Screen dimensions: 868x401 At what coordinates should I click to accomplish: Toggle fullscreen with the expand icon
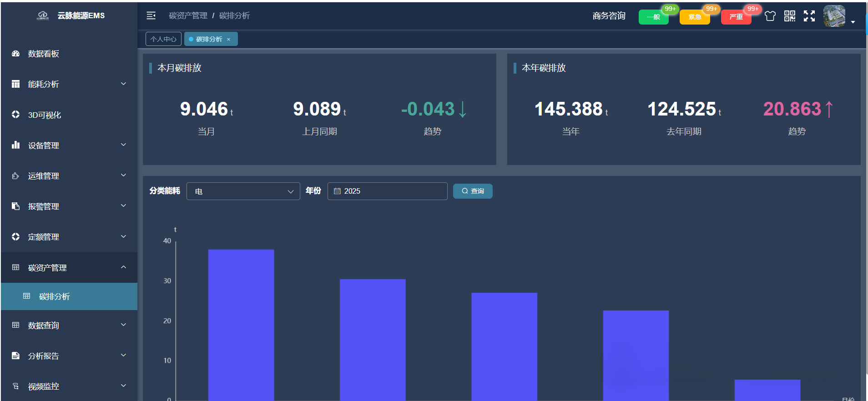809,16
